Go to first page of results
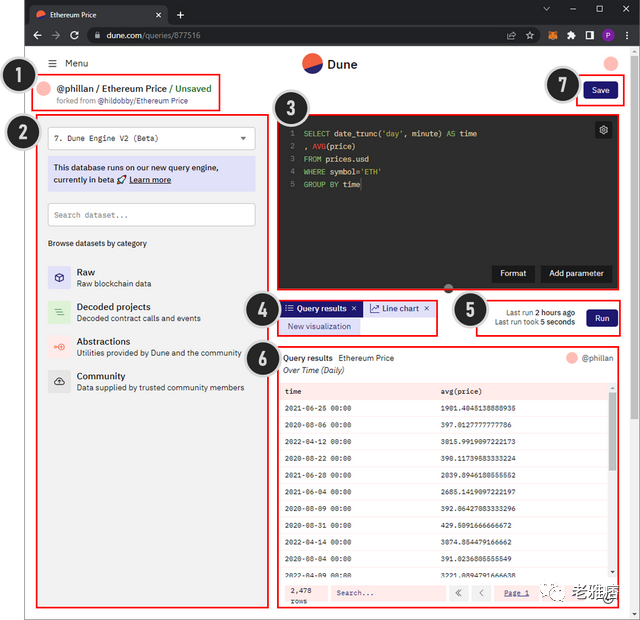640x620 pixels. [458, 593]
